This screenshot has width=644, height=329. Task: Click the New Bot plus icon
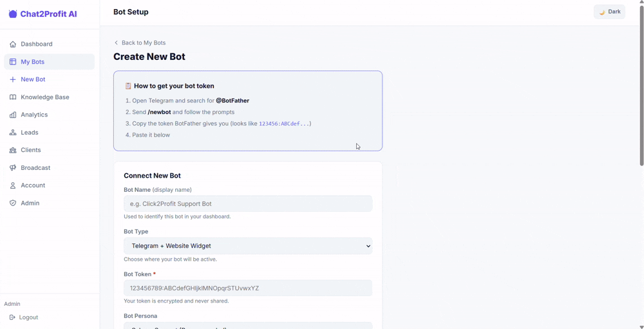point(13,79)
